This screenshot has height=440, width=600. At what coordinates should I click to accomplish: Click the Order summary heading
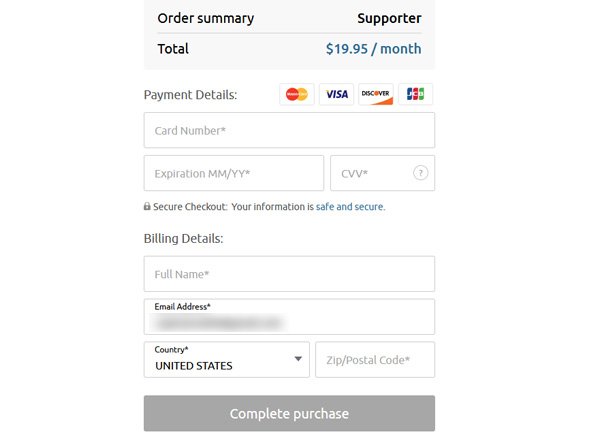coord(206,18)
